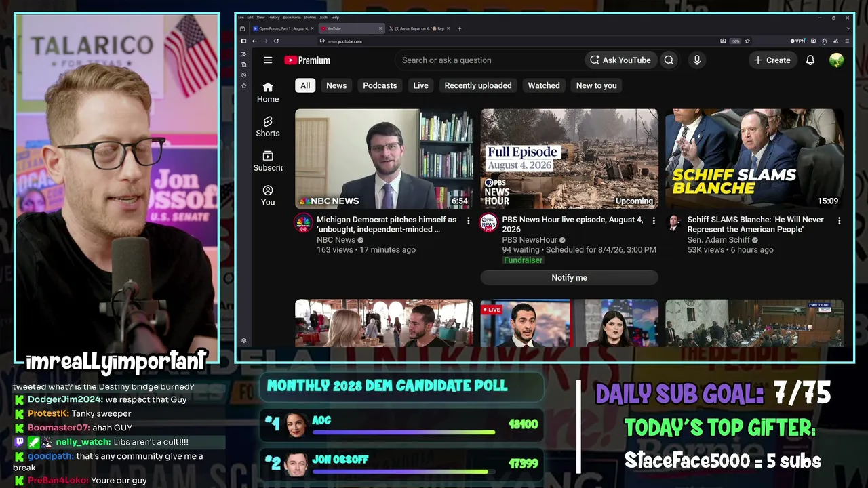Select the Watched filter chip

coord(544,85)
